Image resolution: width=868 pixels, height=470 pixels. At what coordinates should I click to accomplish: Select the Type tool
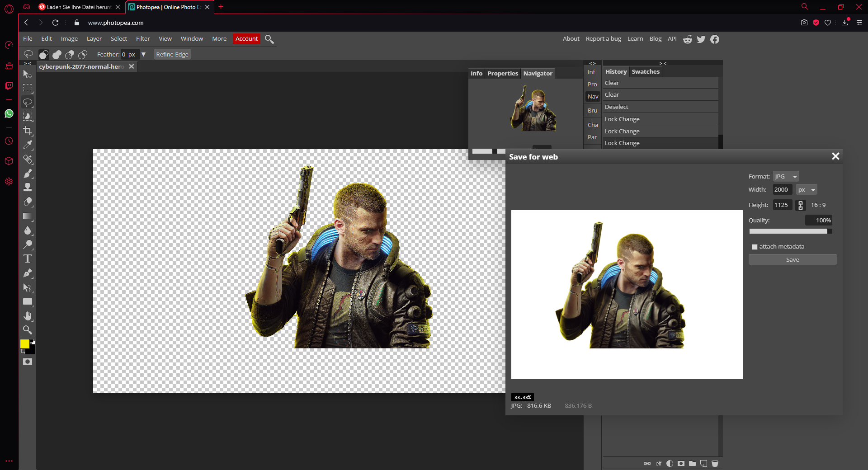(28, 259)
